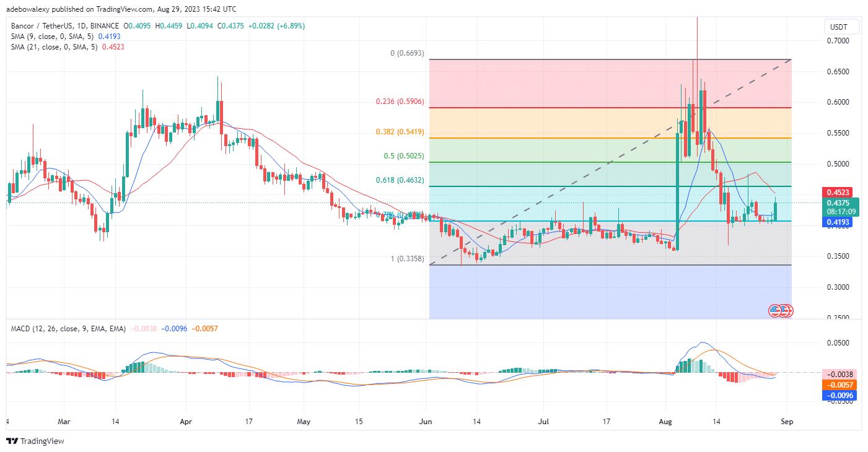The height and width of the screenshot is (452, 868).
Task: Click the 0.618 (0.4632) Fibonacci label
Action: coord(401,180)
